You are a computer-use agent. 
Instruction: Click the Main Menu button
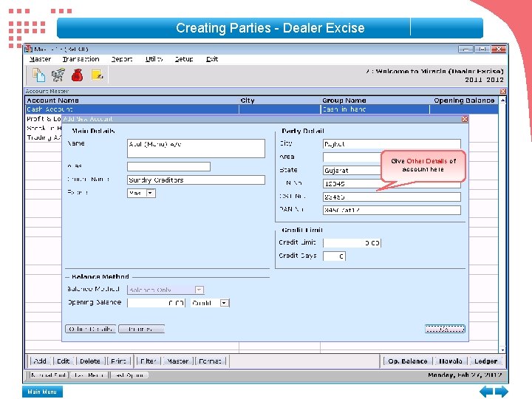tap(42, 392)
